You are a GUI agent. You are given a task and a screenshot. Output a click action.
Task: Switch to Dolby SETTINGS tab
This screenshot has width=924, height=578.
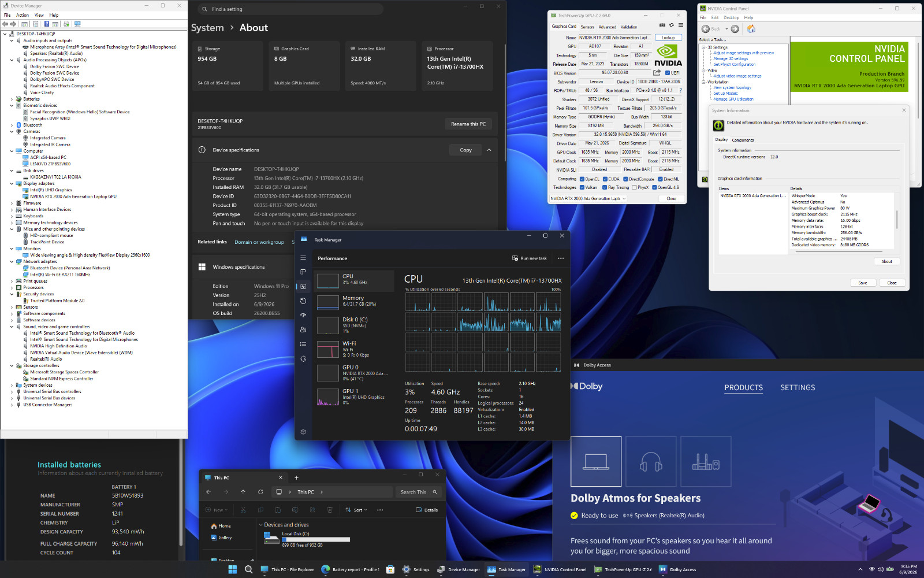(x=798, y=387)
